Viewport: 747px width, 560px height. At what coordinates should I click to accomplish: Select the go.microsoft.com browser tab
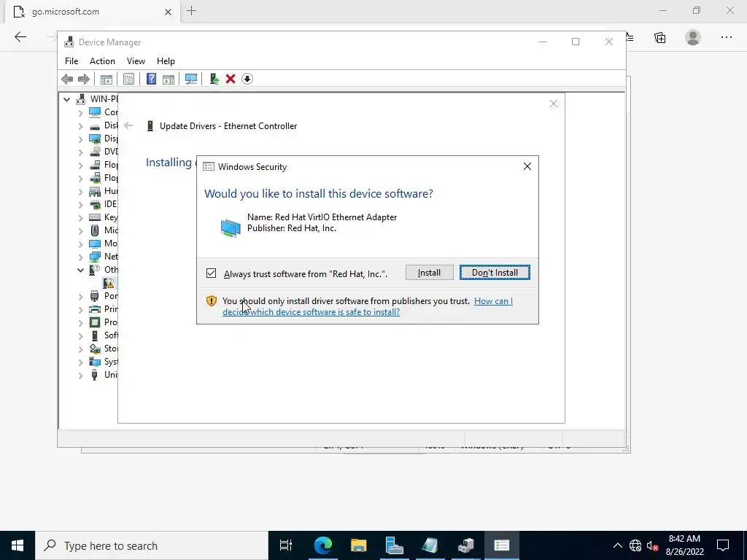point(93,12)
